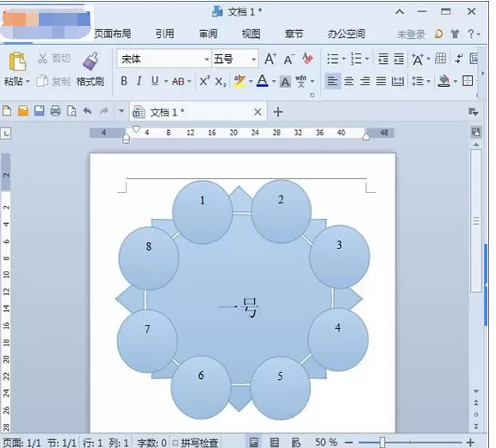Select the Cut (剪切) scissors button
This screenshot has height=448, width=496.
53,59
